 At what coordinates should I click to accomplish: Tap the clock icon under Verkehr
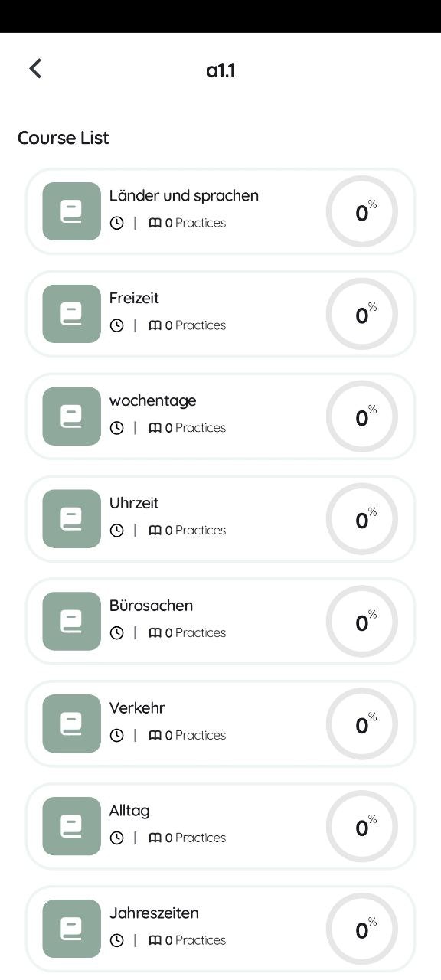click(x=116, y=735)
